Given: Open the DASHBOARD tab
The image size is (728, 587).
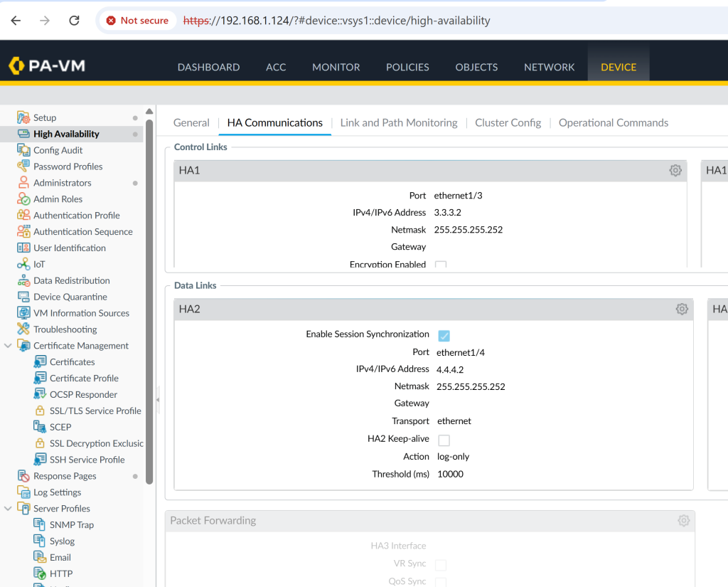Looking at the screenshot, I should pos(208,67).
